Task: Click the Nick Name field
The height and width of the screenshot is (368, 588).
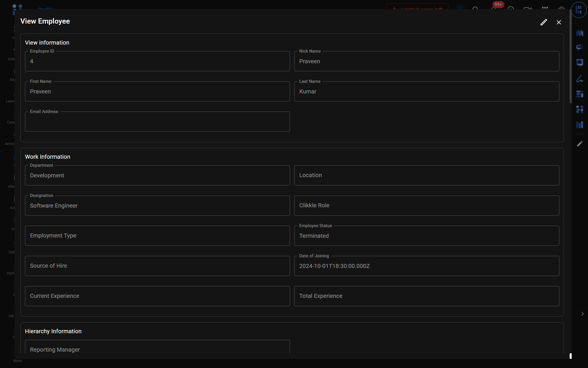Action: pos(426,61)
